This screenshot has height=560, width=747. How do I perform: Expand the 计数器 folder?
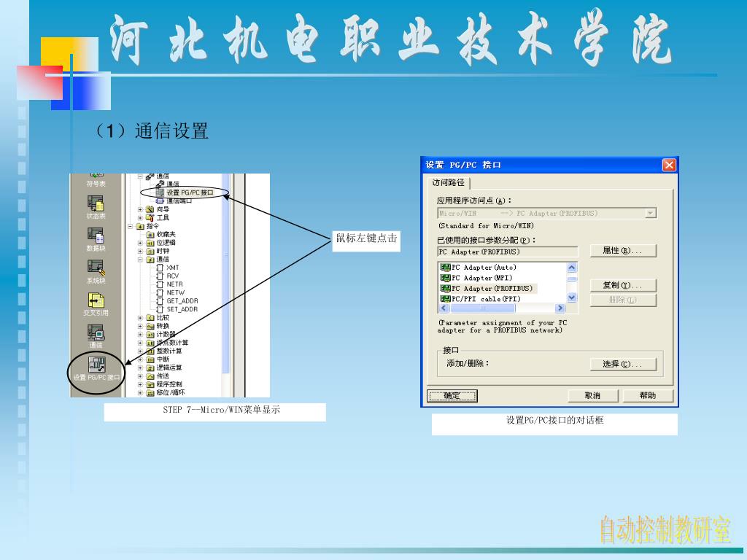140,334
